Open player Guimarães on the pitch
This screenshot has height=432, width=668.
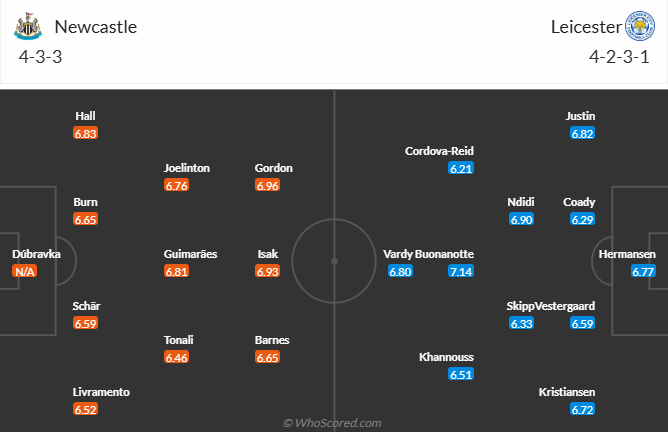click(x=190, y=254)
